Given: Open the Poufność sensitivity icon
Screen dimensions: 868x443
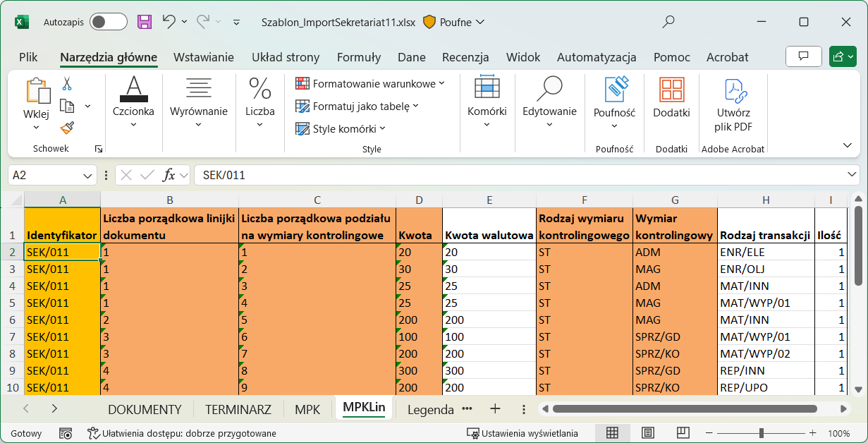Looking at the screenshot, I should (x=614, y=99).
